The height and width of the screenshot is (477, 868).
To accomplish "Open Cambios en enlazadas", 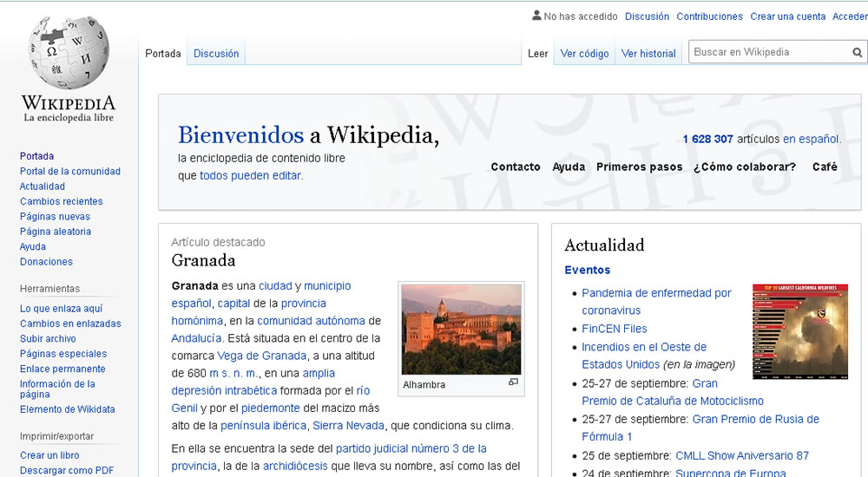I will (70, 323).
